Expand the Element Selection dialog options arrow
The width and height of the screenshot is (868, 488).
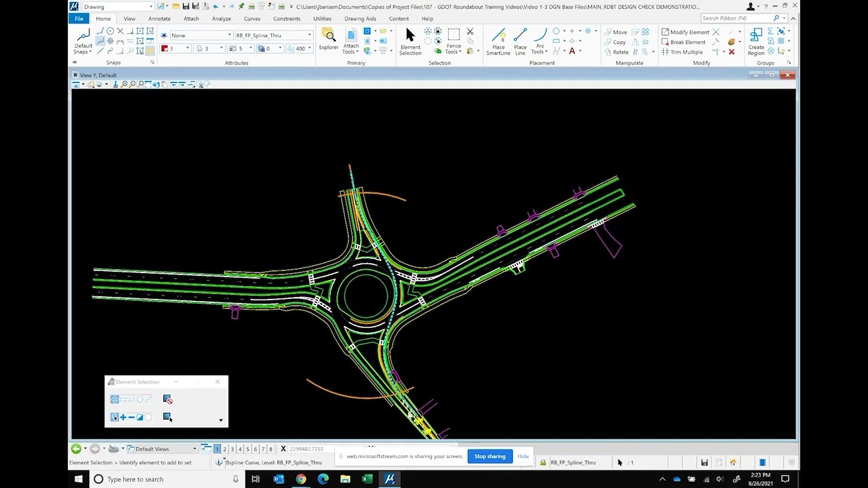pyautogui.click(x=220, y=420)
